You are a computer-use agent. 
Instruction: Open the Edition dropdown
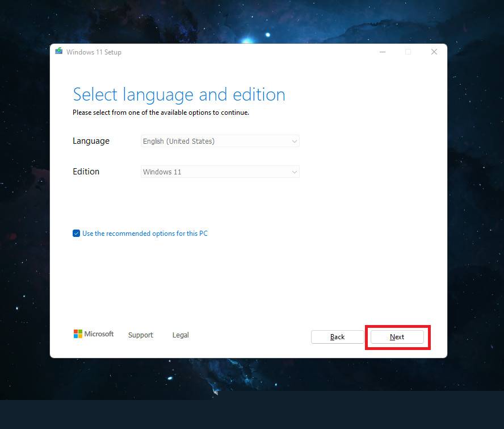click(220, 172)
